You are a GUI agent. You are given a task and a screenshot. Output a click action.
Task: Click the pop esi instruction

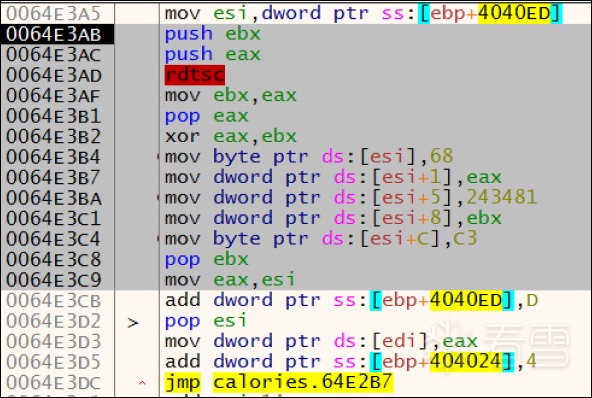pos(205,321)
